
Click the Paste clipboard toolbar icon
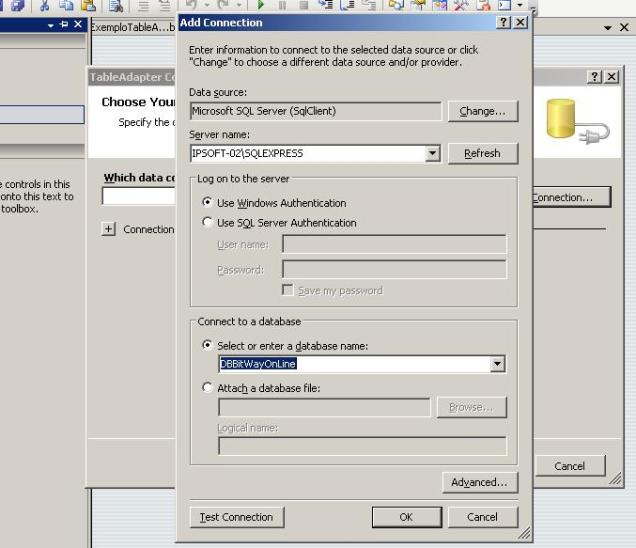[x=88, y=5]
